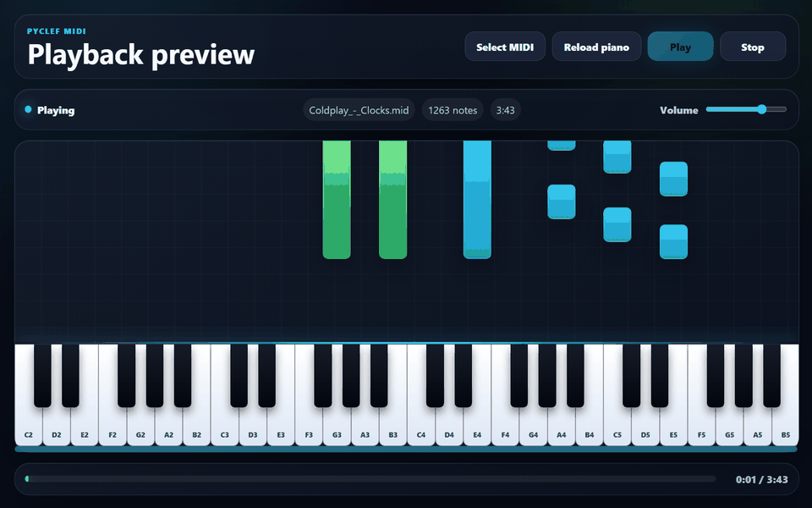Screen dimensions: 812x508
Task: Play the G5 piano key
Action: click(x=729, y=428)
